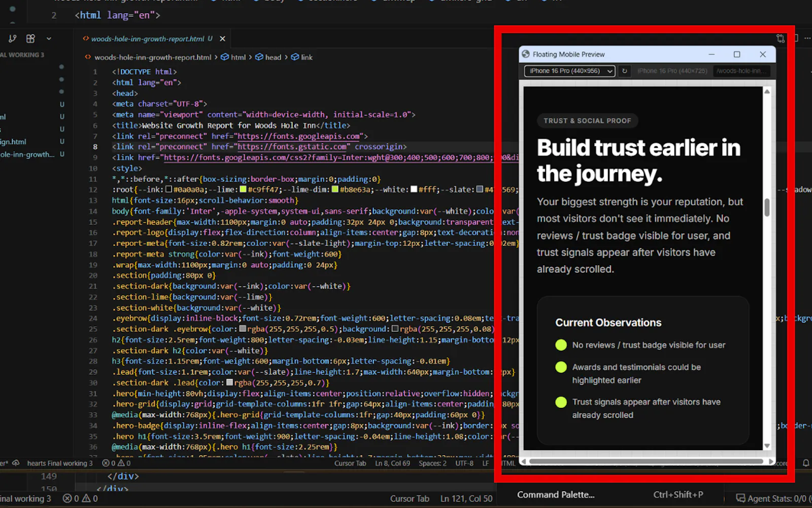Open the extensions blocks icon in sidebar
The width and height of the screenshot is (812, 508).
pyautogui.click(x=30, y=39)
